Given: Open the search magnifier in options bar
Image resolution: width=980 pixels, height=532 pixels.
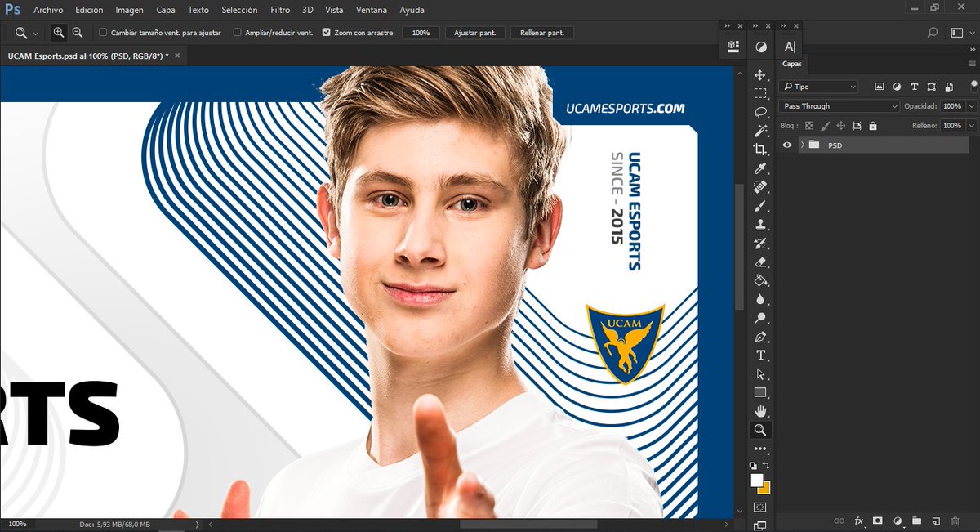Looking at the screenshot, I should click(933, 33).
